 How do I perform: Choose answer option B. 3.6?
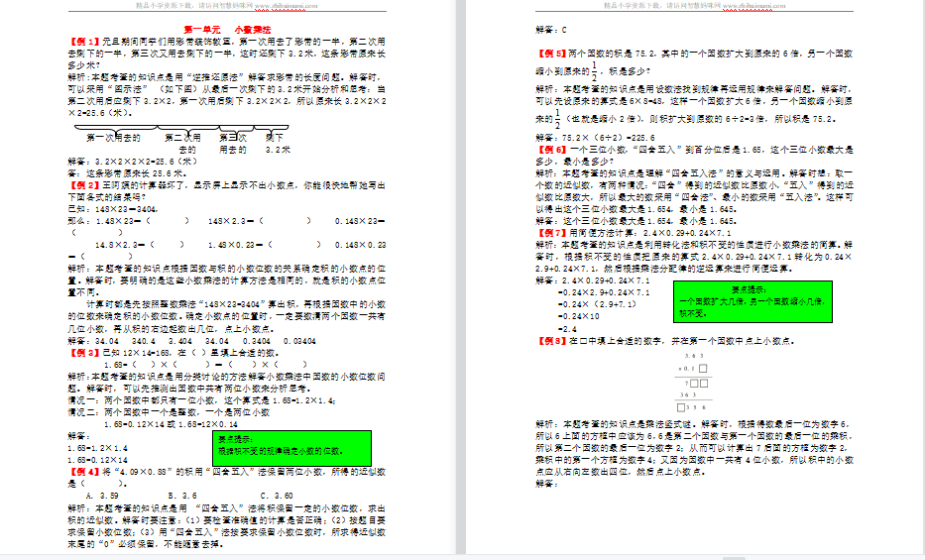click(184, 496)
